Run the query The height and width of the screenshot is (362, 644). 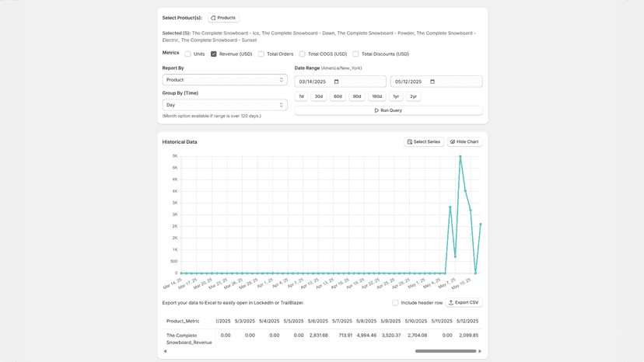click(389, 110)
